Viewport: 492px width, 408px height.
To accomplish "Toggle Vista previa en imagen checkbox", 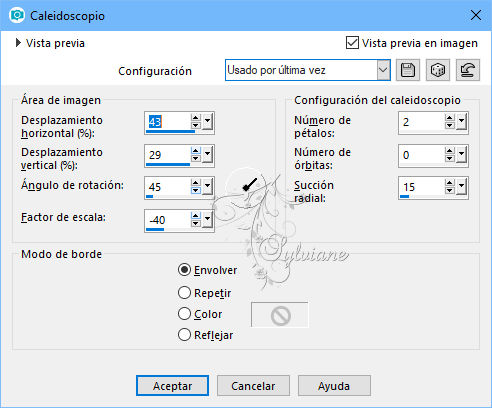I will click(x=352, y=43).
